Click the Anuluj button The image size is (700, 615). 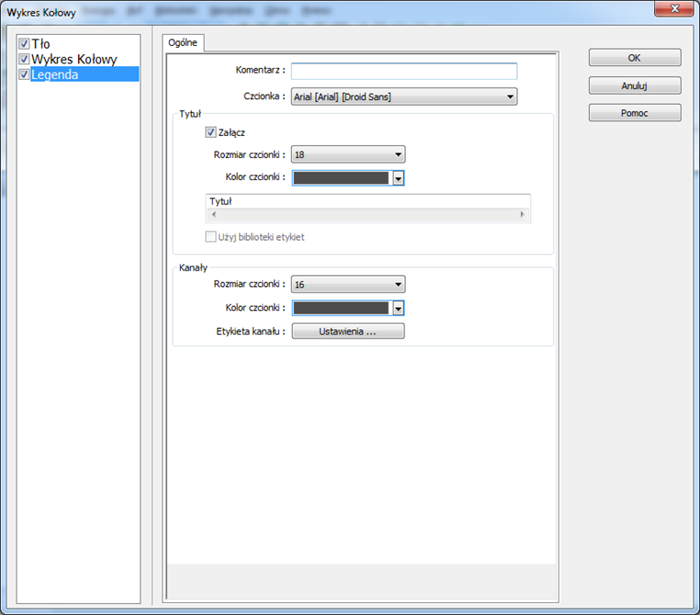click(x=635, y=85)
